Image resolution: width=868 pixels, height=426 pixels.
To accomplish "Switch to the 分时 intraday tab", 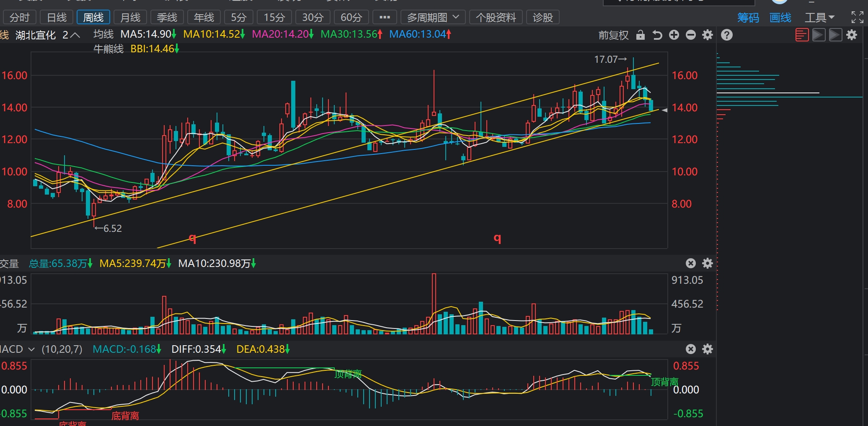I will 19,17.
